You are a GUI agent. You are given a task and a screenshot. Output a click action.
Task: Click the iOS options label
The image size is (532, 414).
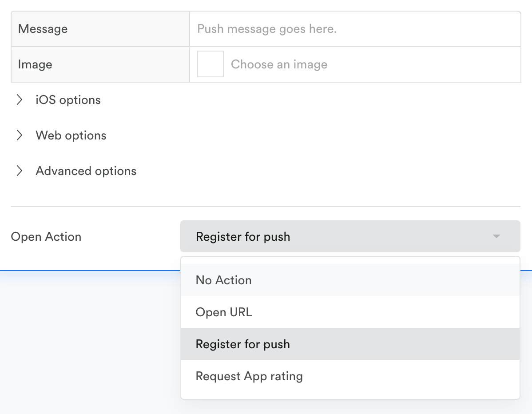click(x=68, y=100)
